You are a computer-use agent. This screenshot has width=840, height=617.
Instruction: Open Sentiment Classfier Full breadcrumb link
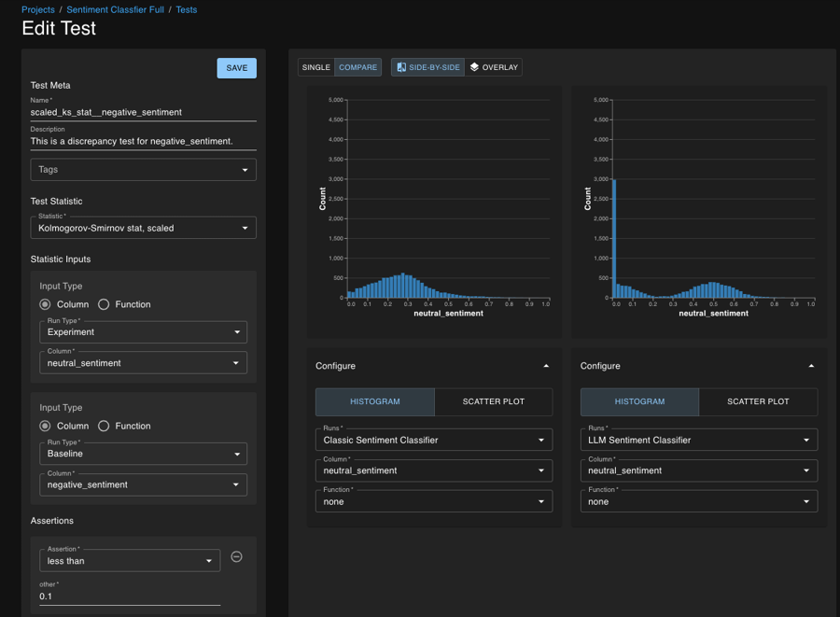115,9
